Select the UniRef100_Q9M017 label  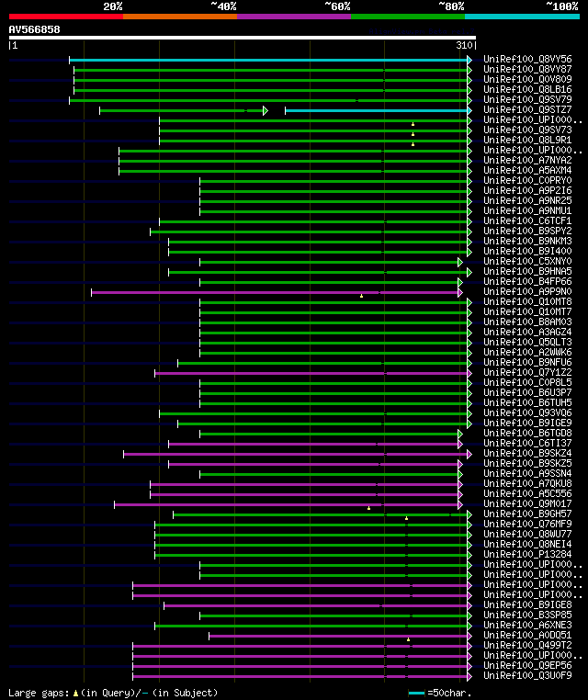point(527,504)
